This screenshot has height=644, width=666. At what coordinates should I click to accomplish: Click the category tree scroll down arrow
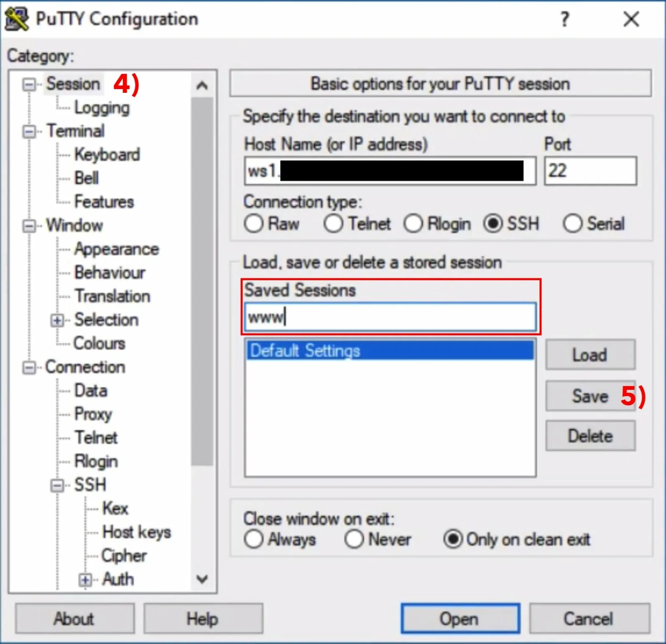pyautogui.click(x=202, y=579)
